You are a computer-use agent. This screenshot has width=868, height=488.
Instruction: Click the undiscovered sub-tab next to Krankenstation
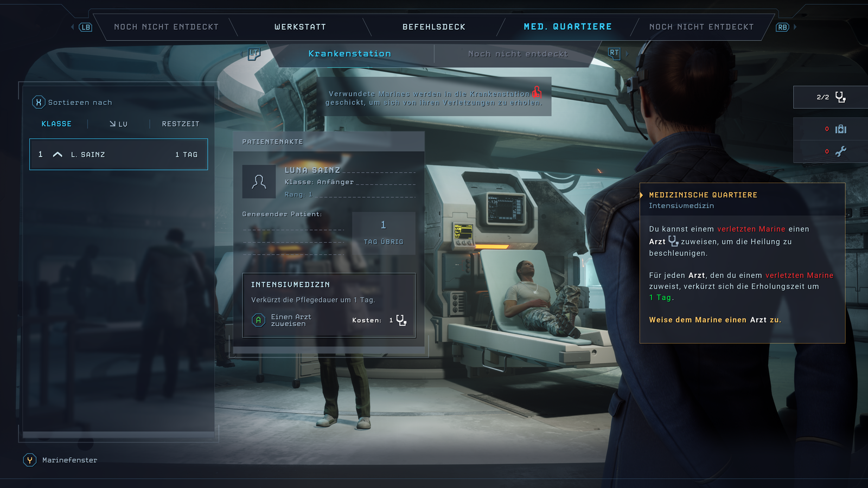pyautogui.click(x=518, y=54)
